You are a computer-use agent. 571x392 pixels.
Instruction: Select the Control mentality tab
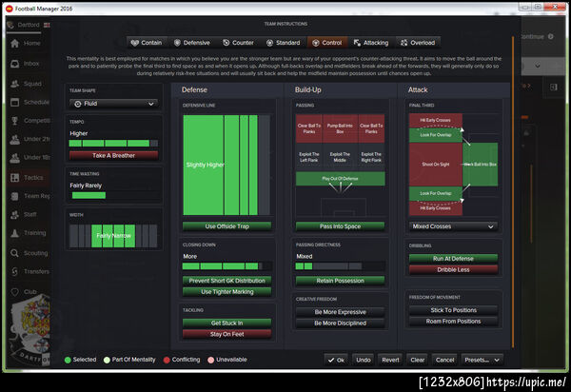[327, 43]
